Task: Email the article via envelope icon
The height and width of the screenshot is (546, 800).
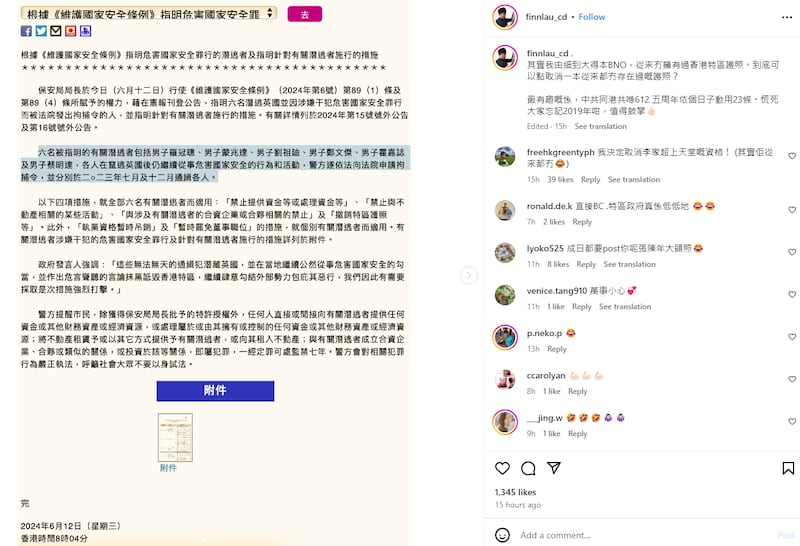Action: pyautogui.click(x=56, y=31)
